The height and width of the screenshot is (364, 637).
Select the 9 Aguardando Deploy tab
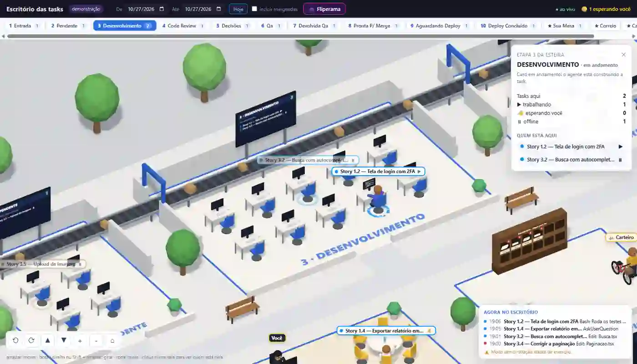440,26
